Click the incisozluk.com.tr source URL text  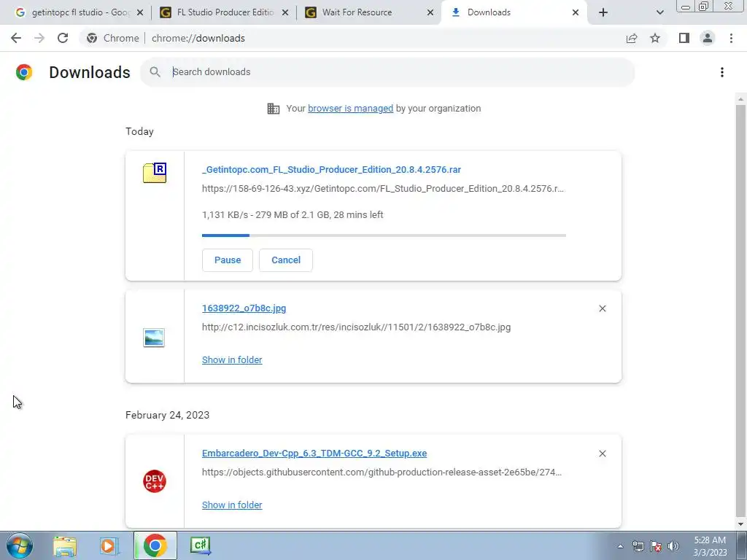pyautogui.click(x=356, y=327)
